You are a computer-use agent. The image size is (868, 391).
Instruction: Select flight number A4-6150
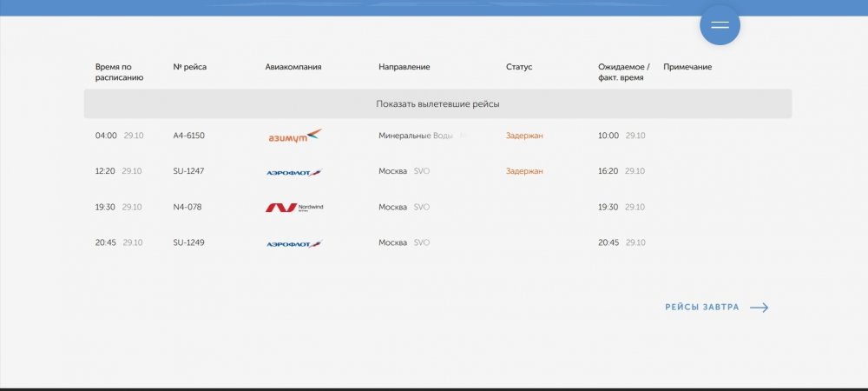[188, 136]
